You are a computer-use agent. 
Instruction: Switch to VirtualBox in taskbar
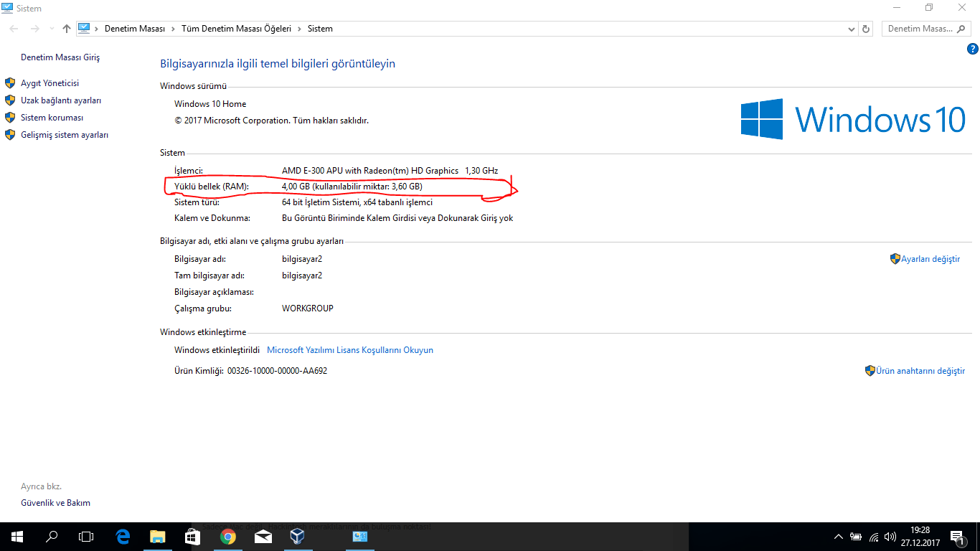pyautogui.click(x=298, y=537)
